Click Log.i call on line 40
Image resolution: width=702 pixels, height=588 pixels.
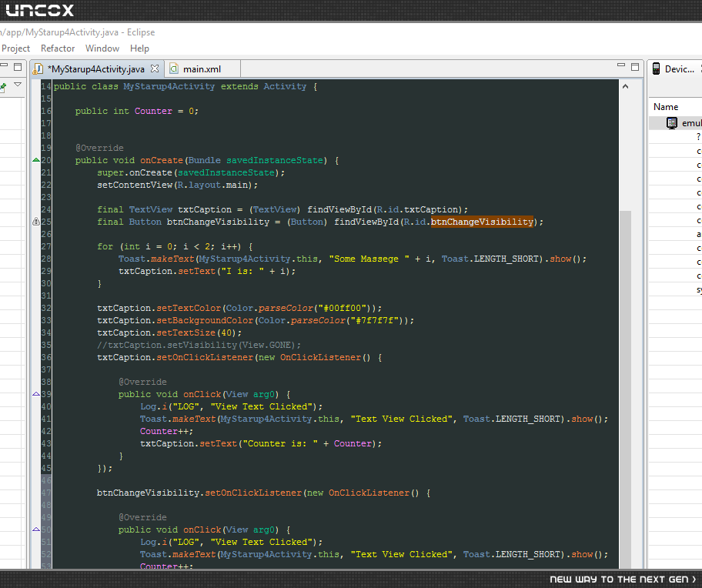click(154, 406)
